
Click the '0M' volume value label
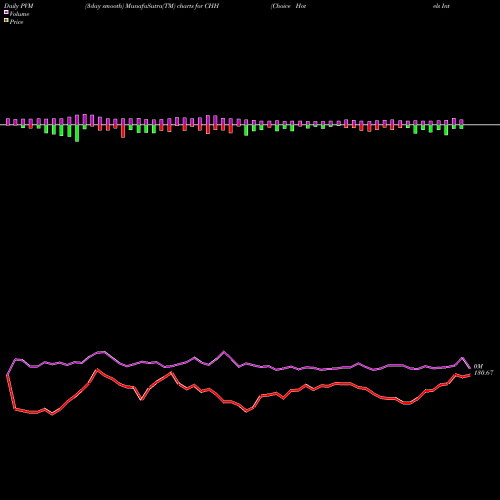tap(478, 366)
